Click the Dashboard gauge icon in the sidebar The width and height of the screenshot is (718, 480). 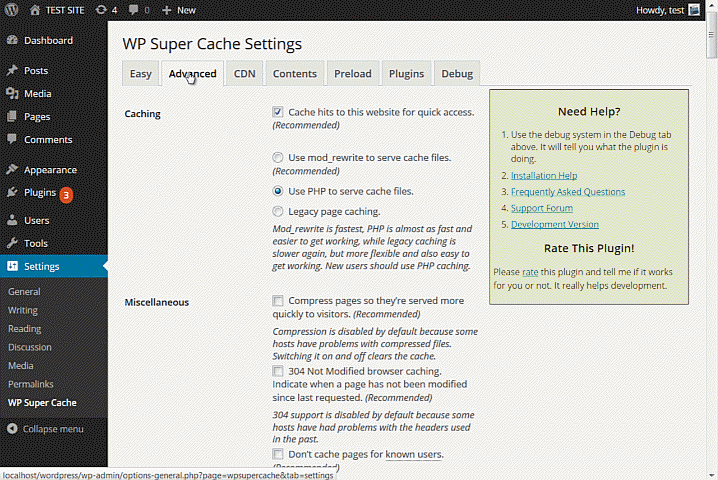[12, 40]
